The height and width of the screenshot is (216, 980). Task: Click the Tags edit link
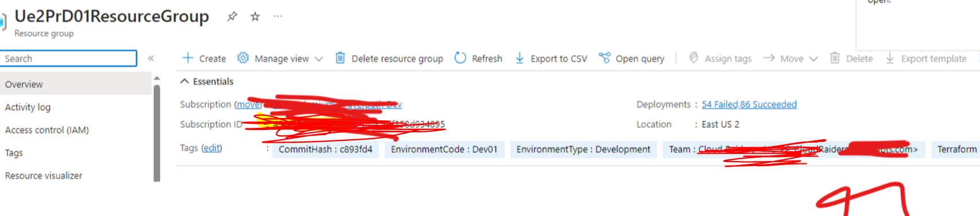tap(211, 148)
